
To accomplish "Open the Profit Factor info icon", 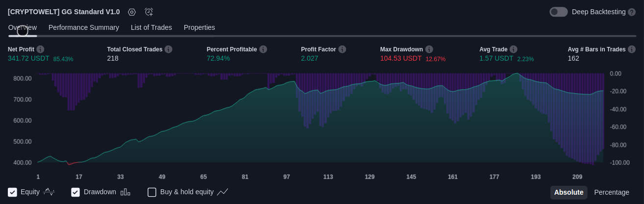I will coord(342,49).
